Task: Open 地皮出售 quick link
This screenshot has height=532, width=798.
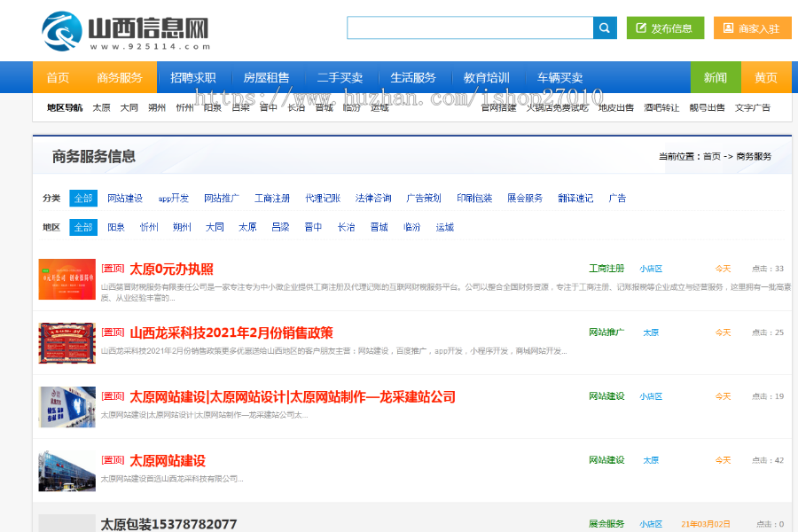Action: coord(616,107)
